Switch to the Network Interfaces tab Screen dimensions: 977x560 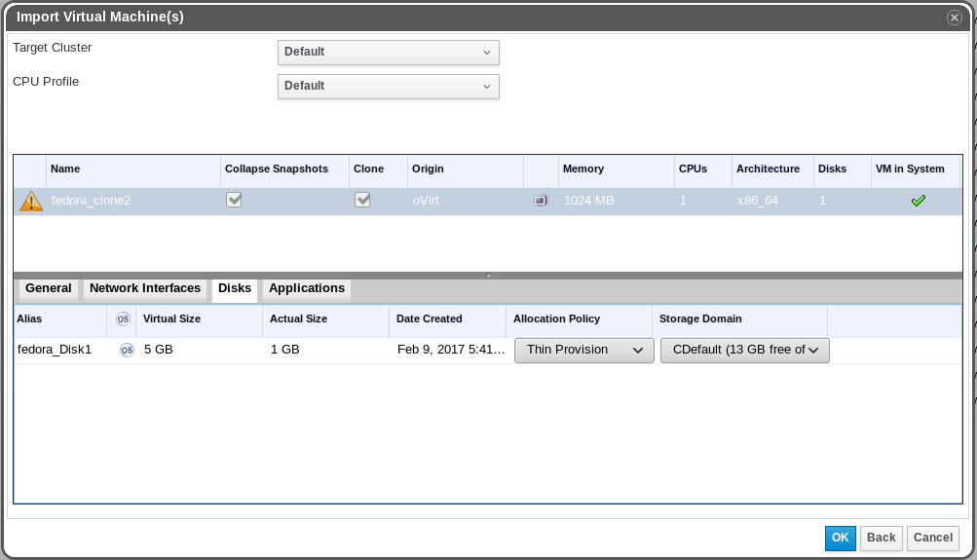tap(144, 288)
